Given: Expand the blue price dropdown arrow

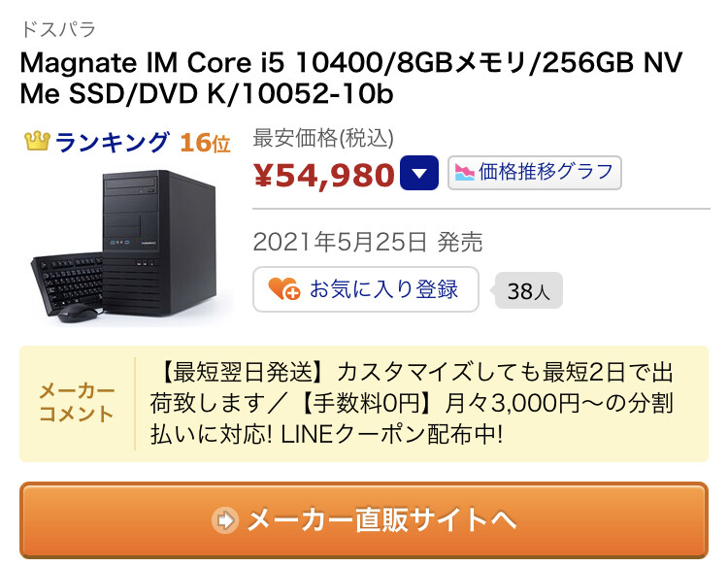Looking at the screenshot, I should [x=419, y=174].
